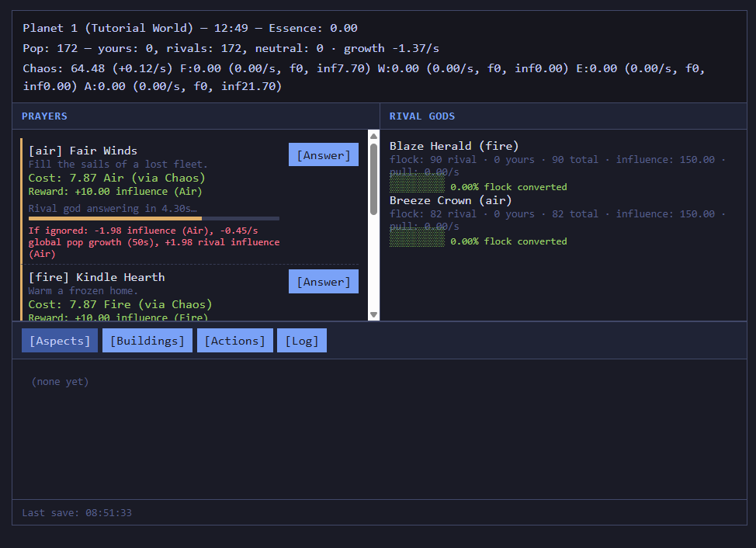756x548 pixels.
Task: Click the [air] Fair Winds prayer title
Action: pyautogui.click(x=83, y=151)
